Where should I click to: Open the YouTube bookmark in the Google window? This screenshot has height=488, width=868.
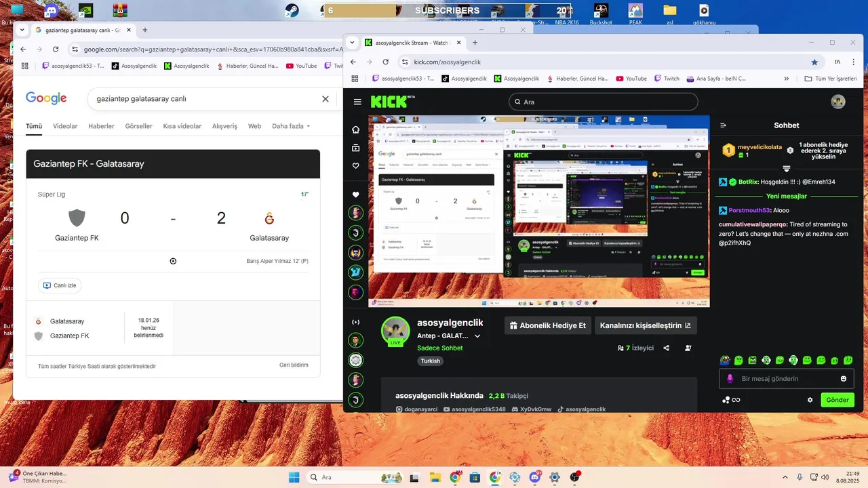coord(302,66)
